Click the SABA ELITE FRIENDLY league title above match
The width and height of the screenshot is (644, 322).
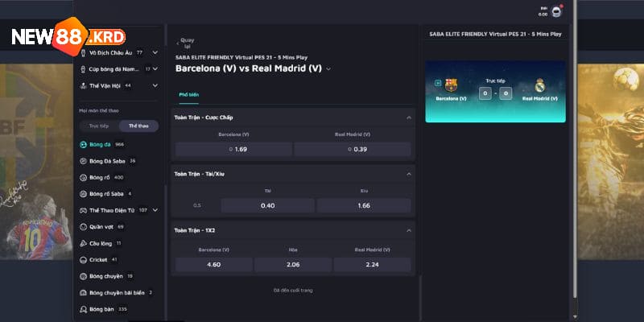tap(242, 57)
